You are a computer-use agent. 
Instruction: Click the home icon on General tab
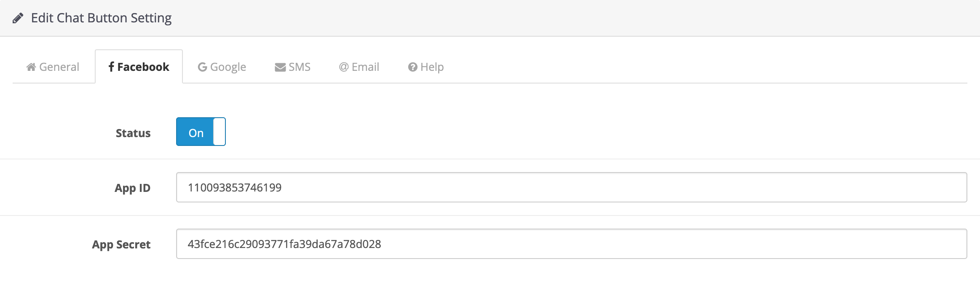(31, 67)
